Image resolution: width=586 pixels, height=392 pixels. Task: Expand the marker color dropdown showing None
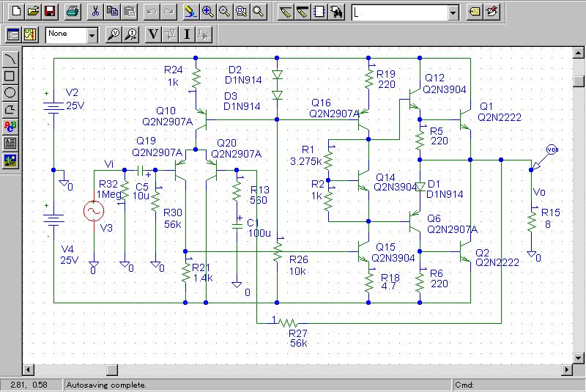[x=92, y=34]
